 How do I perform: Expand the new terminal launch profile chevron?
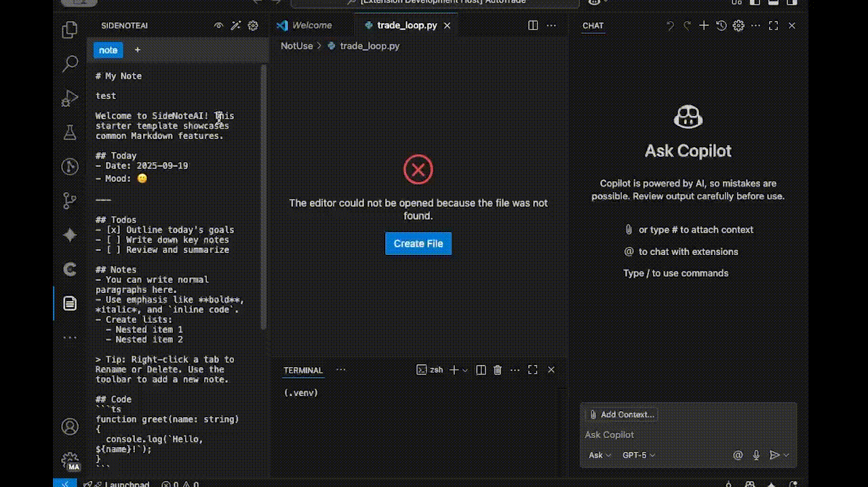coord(465,370)
